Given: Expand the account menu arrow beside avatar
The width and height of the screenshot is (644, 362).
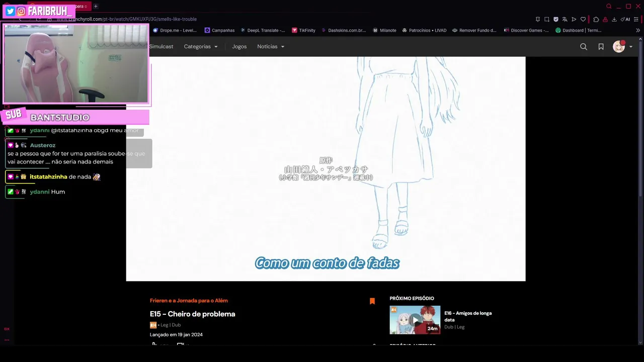Looking at the screenshot, I should pos(631,47).
